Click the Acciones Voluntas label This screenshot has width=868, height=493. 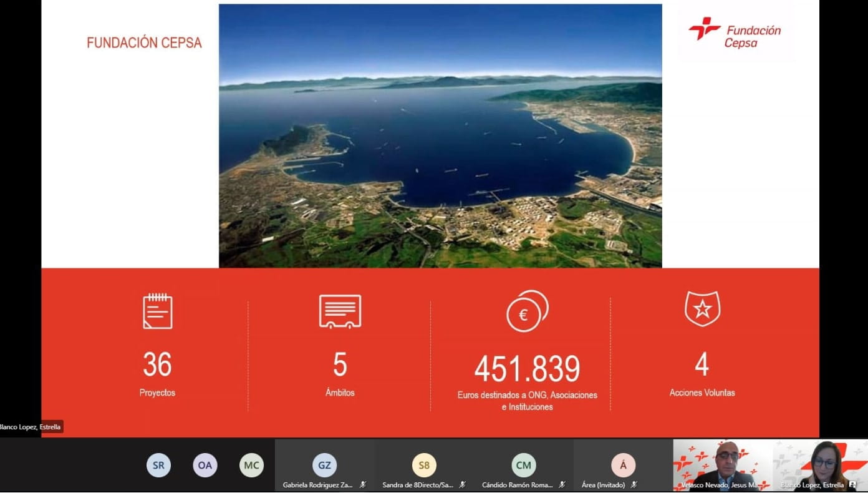click(x=702, y=393)
